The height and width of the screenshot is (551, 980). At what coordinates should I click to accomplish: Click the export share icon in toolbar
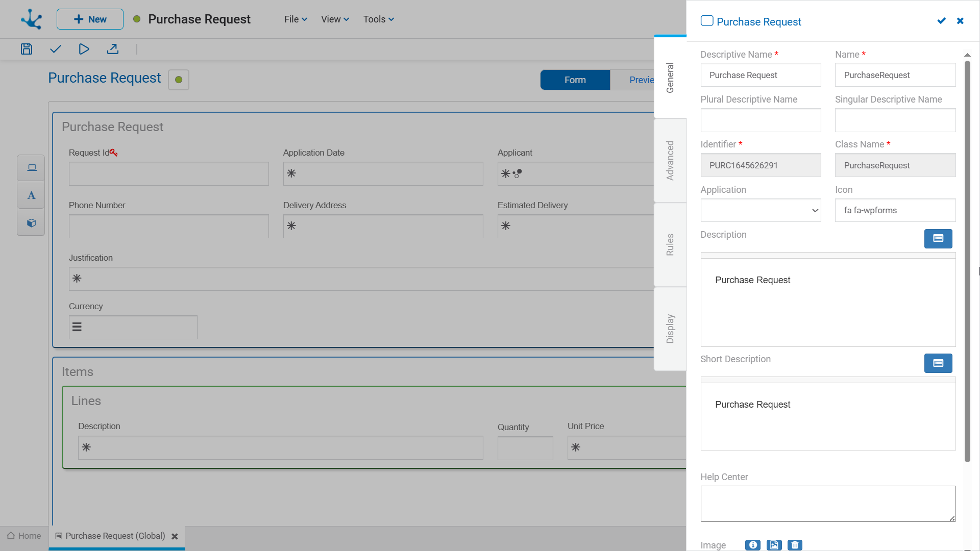pyautogui.click(x=113, y=49)
